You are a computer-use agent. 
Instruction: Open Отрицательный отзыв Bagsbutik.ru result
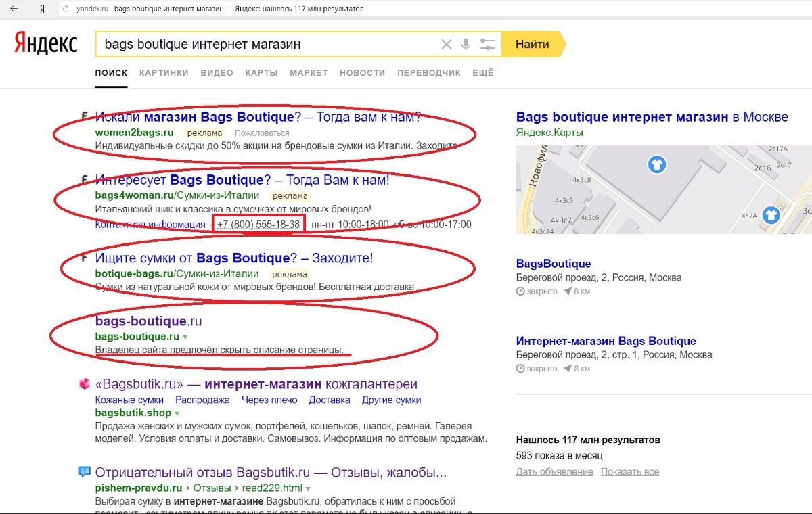[x=271, y=472]
